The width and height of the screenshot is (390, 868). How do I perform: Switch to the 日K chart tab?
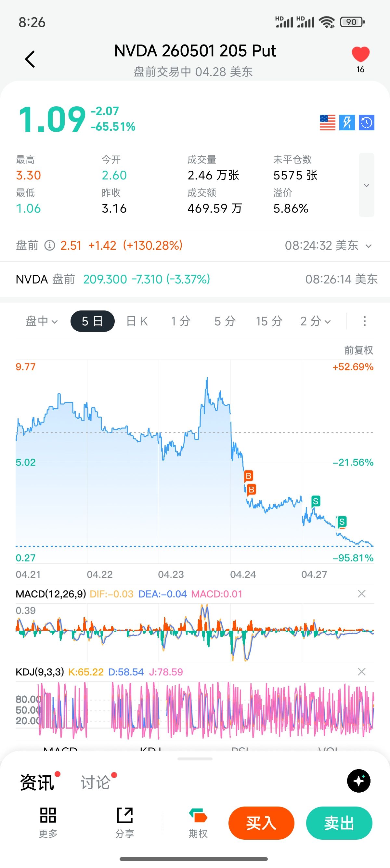click(137, 321)
